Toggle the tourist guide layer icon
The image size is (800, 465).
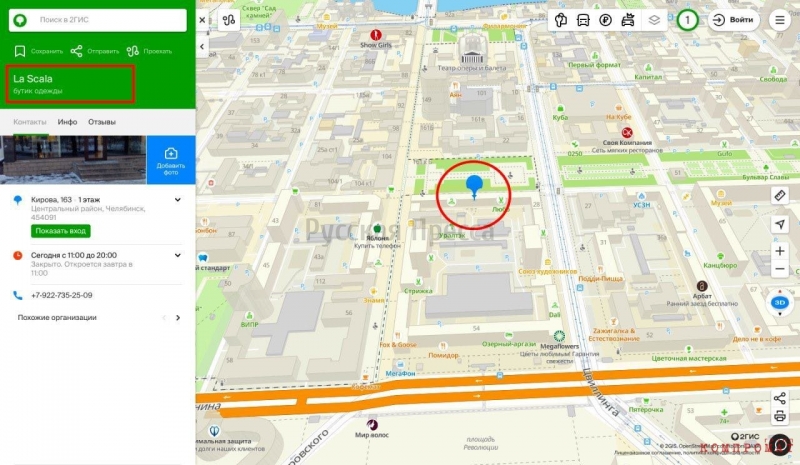561,20
